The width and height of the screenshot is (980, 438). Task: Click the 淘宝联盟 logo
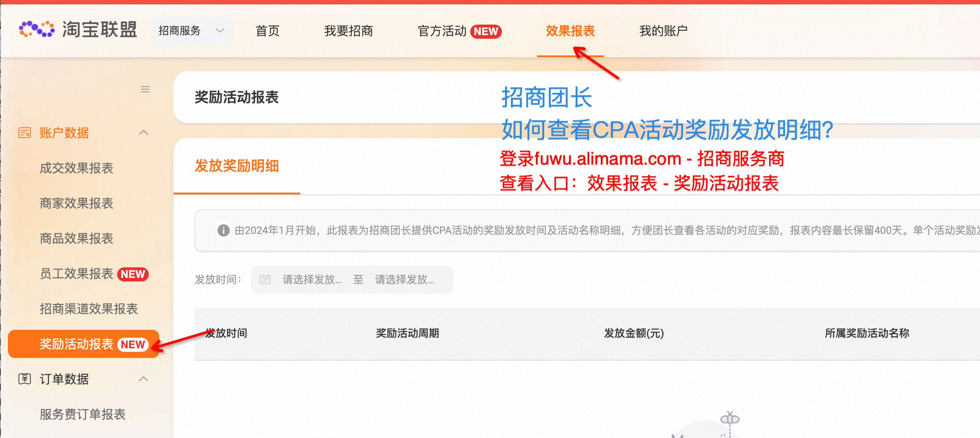click(x=78, y=30)
